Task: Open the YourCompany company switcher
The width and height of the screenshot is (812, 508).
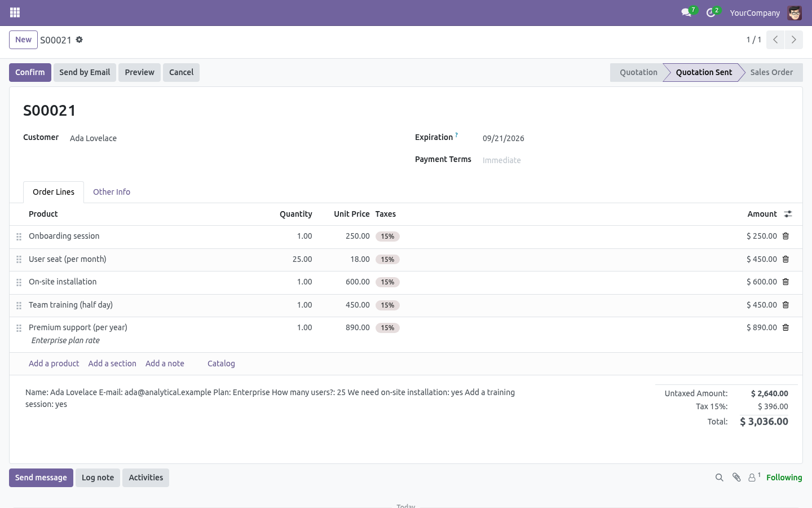Action: tap(754, 13)
